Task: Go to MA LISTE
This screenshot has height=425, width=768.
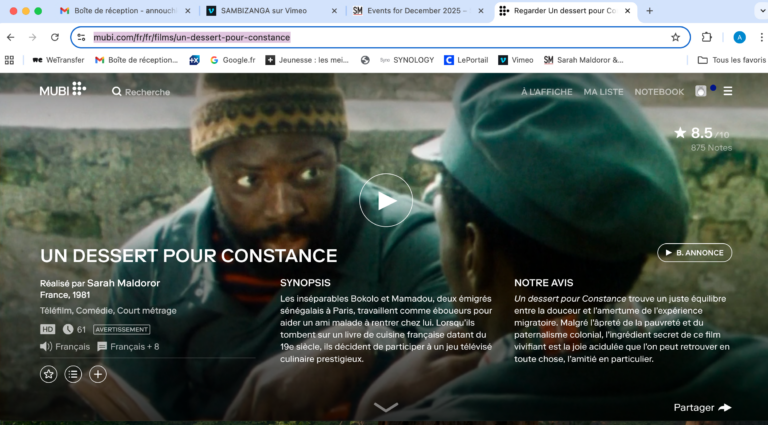Action: click(603, 92)
